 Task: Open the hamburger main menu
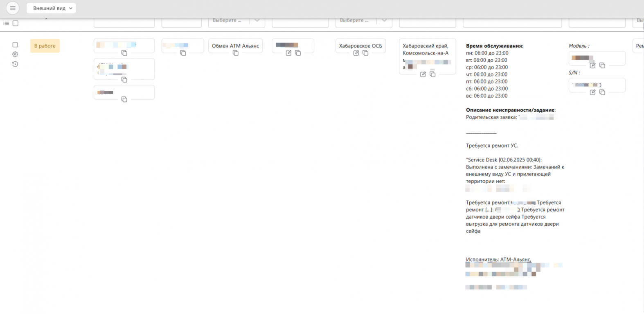tap(13, 8)
